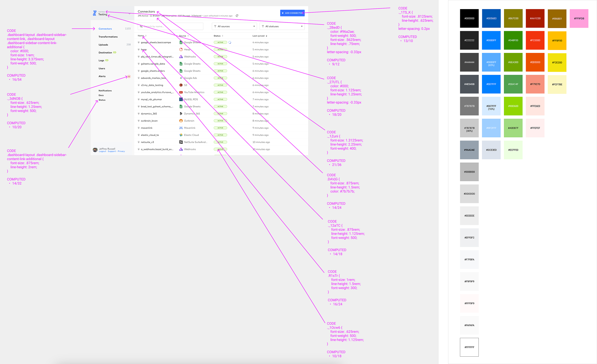Click ACTIVE badge in outbrain_levon row
The height and width of the screenshot is (364, 597).
pos(220,121)
